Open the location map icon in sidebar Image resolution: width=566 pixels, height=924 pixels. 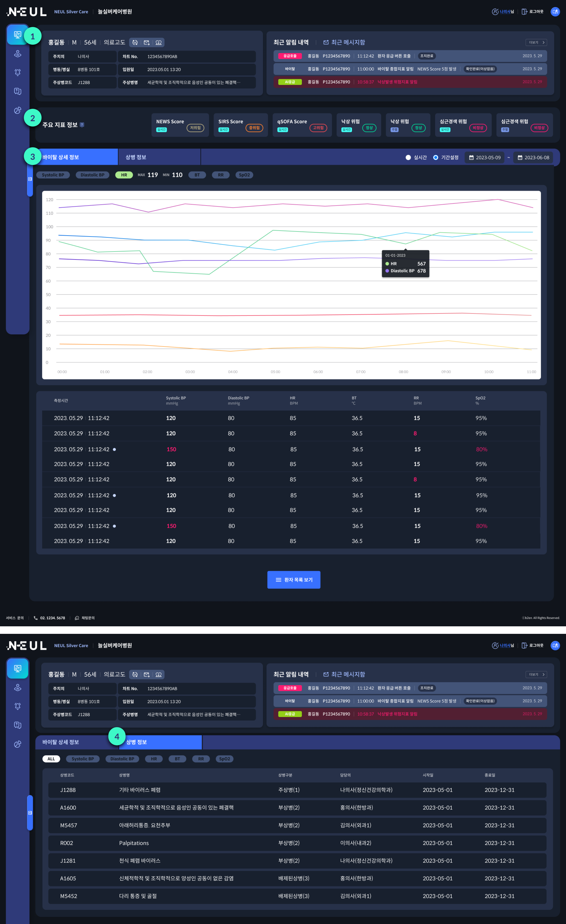pos(18,54)
